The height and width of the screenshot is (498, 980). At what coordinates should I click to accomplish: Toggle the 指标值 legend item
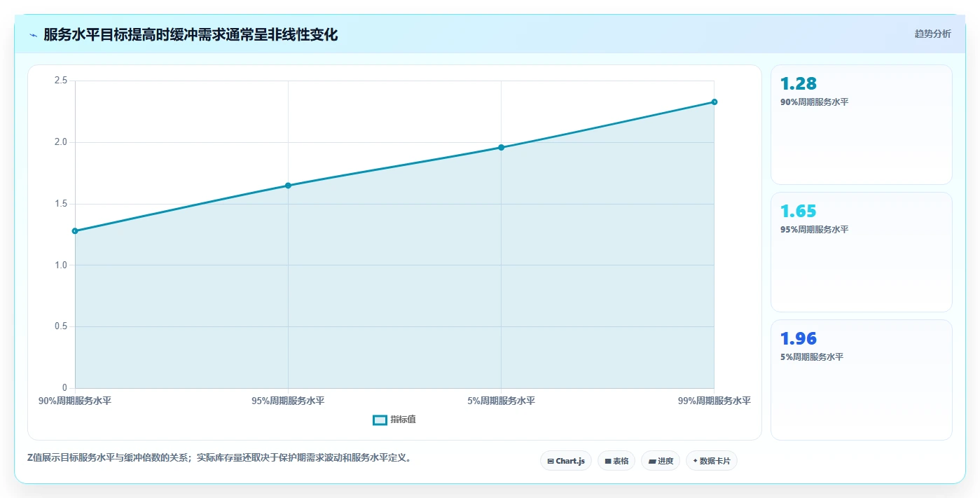click(394, 420)
